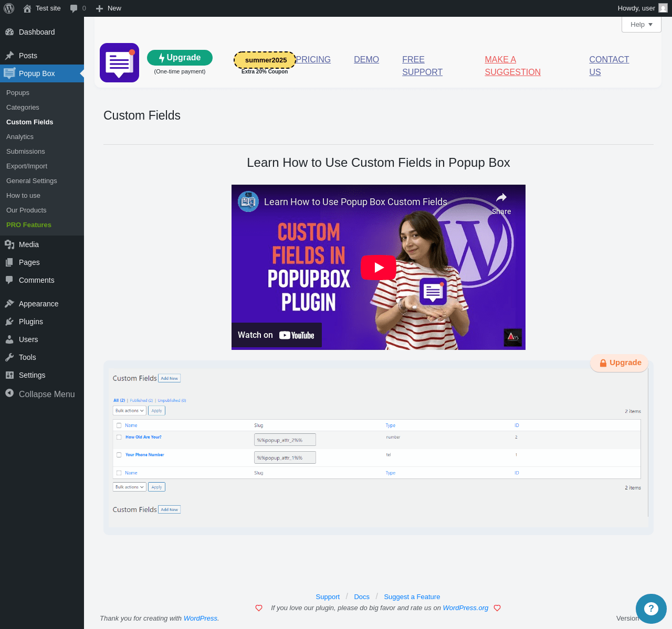The width and height of the screenshot is (672, 629).
Task: Click the Popup Box plugin logo
Action: [119, 62]
